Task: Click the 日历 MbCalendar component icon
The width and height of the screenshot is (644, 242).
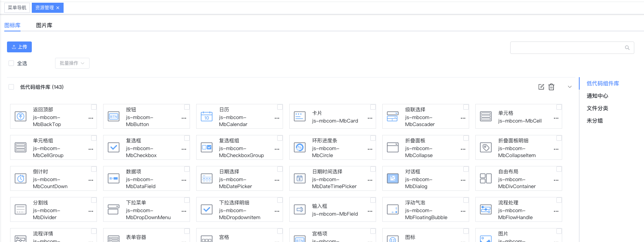Action: coord(207,116)
